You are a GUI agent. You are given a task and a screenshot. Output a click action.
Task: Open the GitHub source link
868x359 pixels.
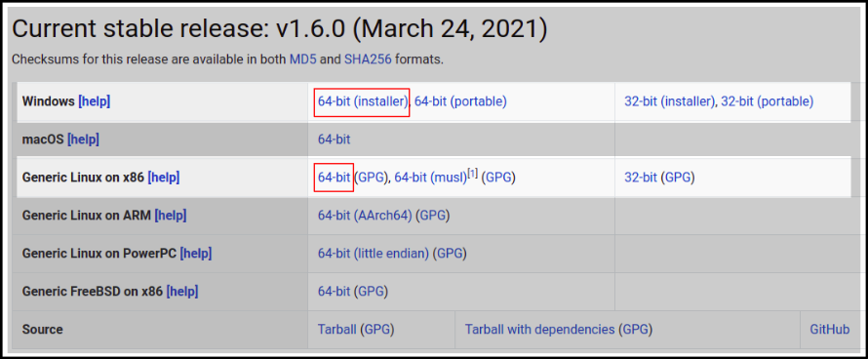pos(830,330)
